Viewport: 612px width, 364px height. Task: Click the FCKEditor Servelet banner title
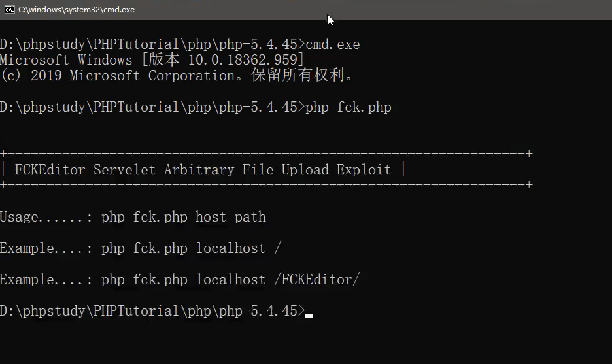pyautogui.click(x=203, y=170)
